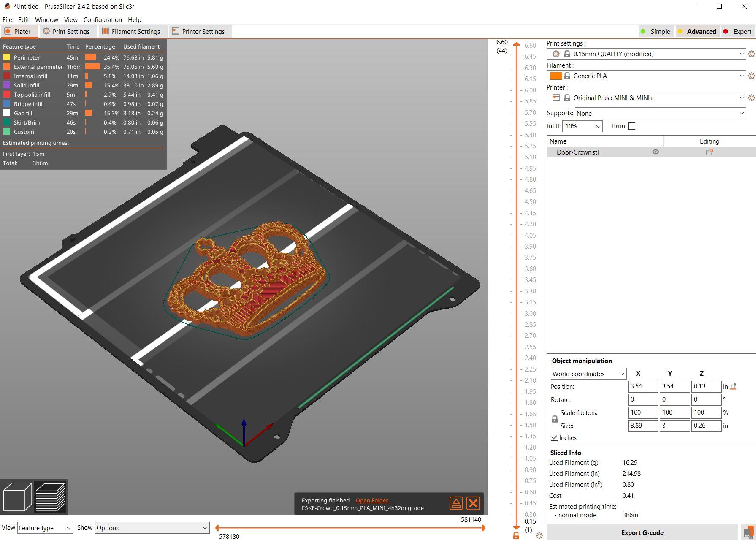Switch to 3D editor view cube icon
The width and height of the screenshot is (756, 540).
(x=17, y=497)
